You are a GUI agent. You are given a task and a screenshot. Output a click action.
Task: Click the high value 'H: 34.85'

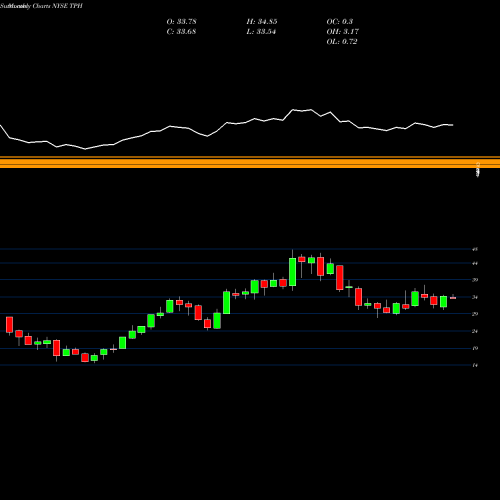pos(262,22)
